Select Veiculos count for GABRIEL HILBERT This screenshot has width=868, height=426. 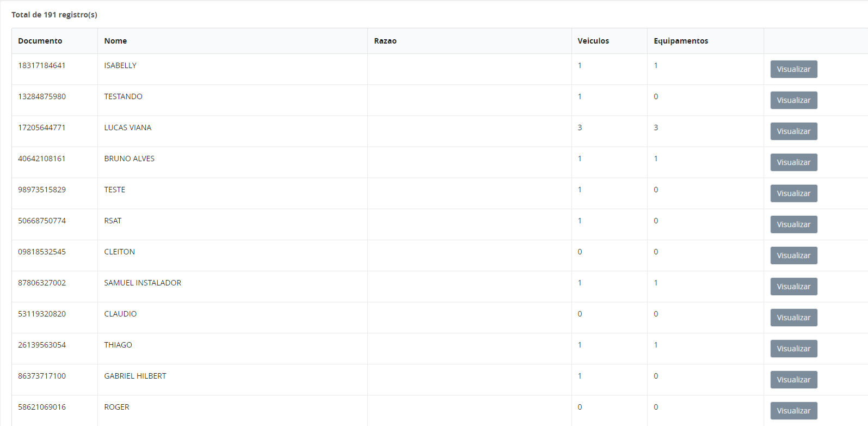point(580,376)
